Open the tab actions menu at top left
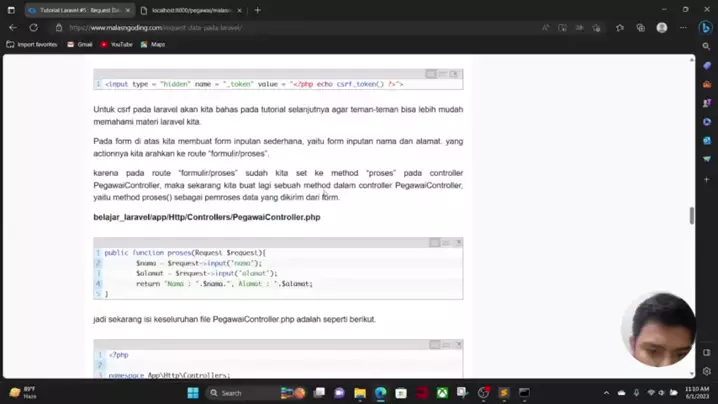This screenshot has width=718, height=404. coord(12,10)
